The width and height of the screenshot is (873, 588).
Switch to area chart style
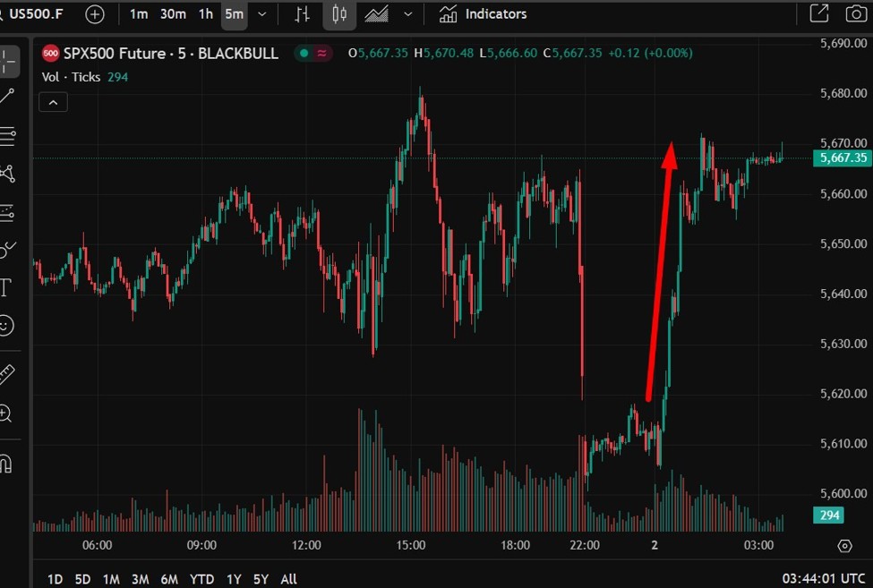tap(376, 14)
